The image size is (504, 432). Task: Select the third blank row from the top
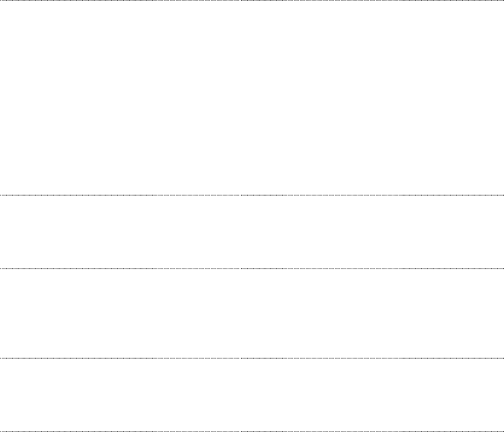click(x=252, y=313)
